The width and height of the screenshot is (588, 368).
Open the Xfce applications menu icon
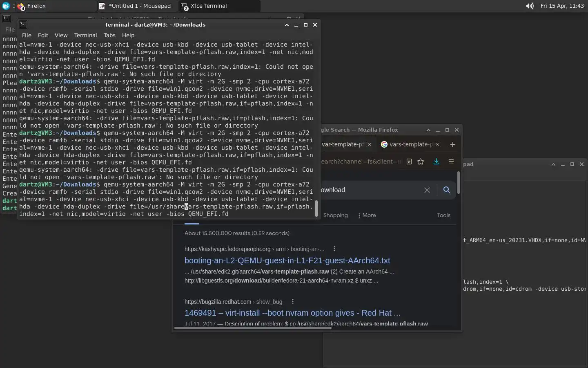pyautogui.click(x=6, y=6)
